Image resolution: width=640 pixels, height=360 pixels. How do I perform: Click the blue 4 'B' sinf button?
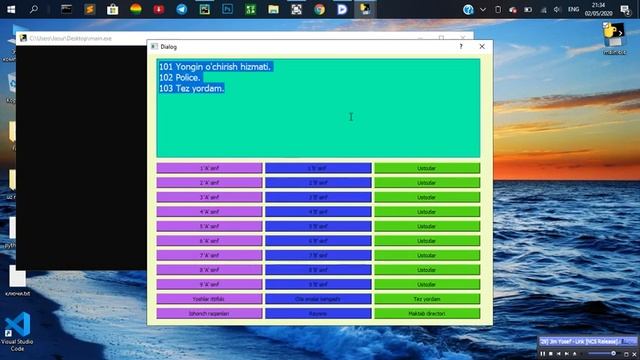(318, 212)
